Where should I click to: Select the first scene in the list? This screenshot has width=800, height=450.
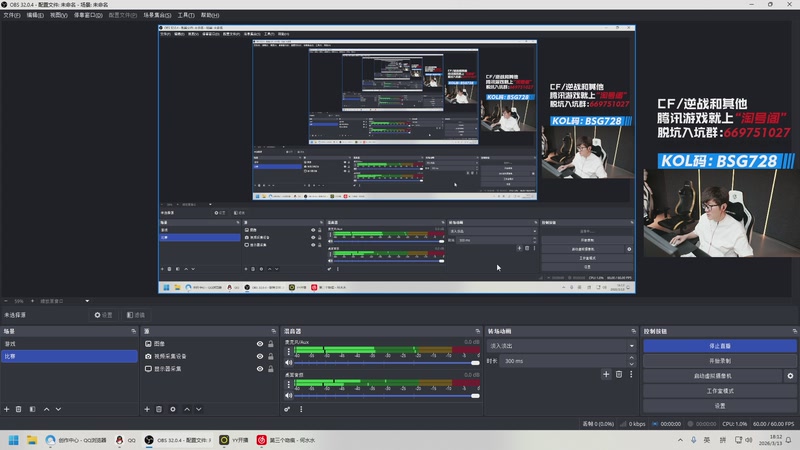point(69,344)
